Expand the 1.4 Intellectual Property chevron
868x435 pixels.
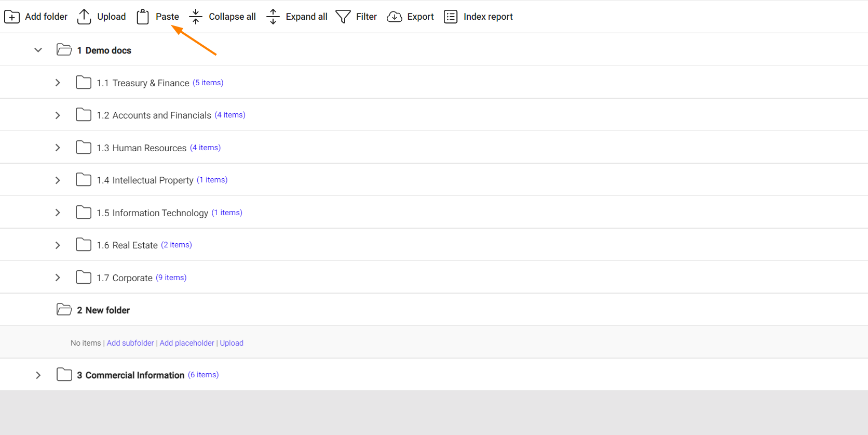click(x=58, y=180)
